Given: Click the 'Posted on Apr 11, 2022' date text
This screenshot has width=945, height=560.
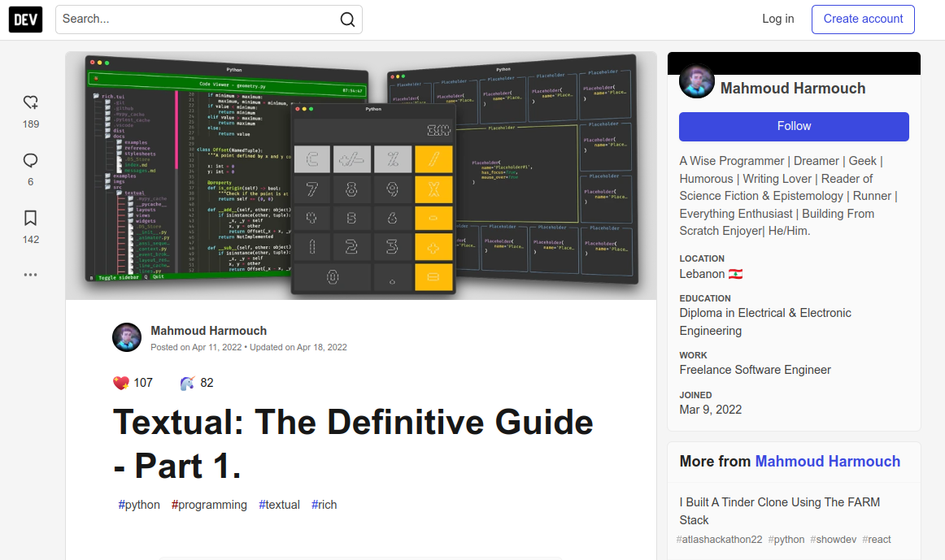Looking at the screenshot, I should click(x=196, y=347).
